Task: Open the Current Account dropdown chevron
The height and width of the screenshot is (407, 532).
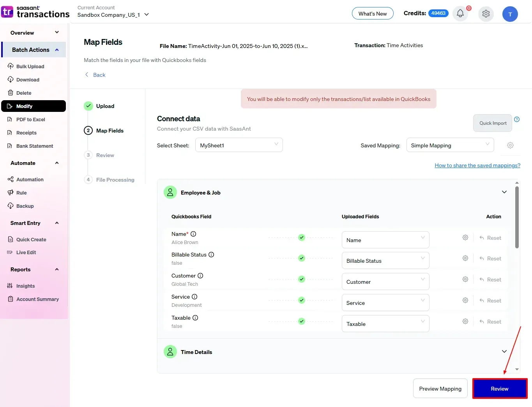Action: 147,14
